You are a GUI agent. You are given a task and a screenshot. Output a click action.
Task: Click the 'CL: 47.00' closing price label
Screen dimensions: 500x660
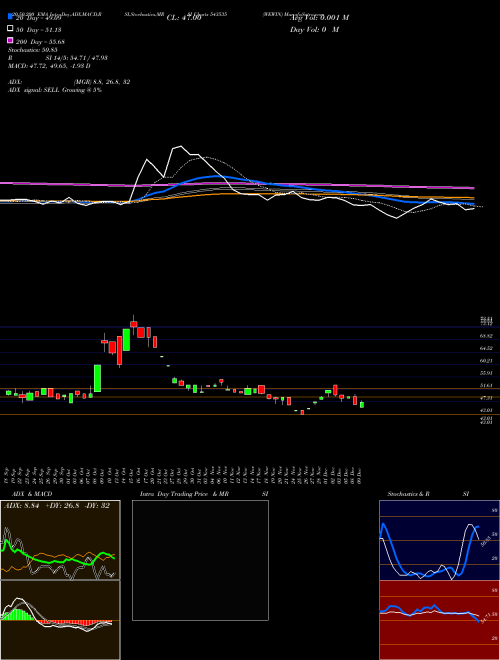pyautogui.click(x=184, y=18)
